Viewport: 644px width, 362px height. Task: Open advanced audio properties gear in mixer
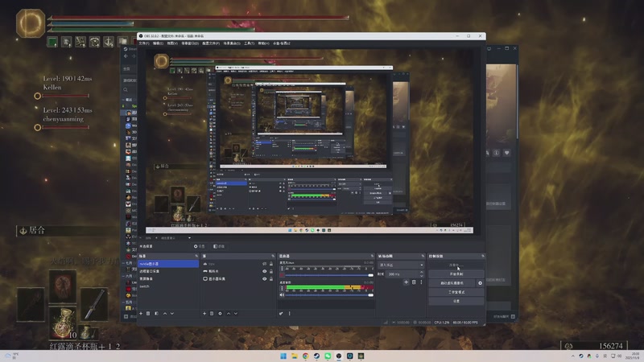[x=282, y=313]
